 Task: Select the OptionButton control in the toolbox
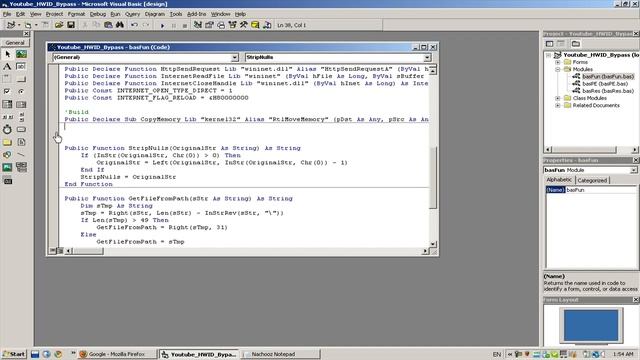(21, 92)
